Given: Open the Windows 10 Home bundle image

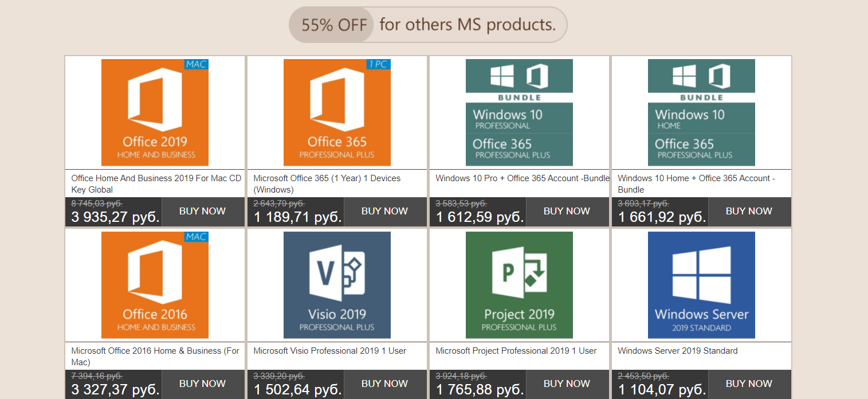Looking at the screenshot, I should [701, 112].
